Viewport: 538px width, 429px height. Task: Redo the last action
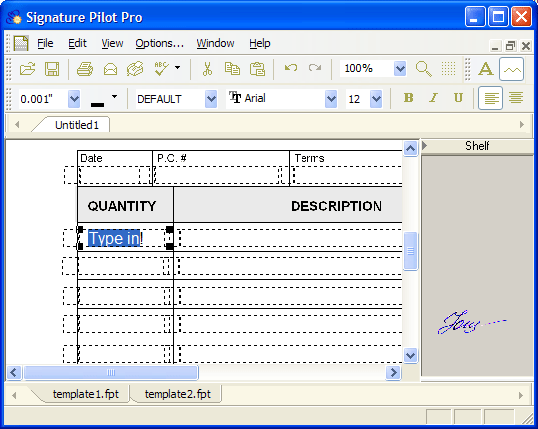pos(315,68)
